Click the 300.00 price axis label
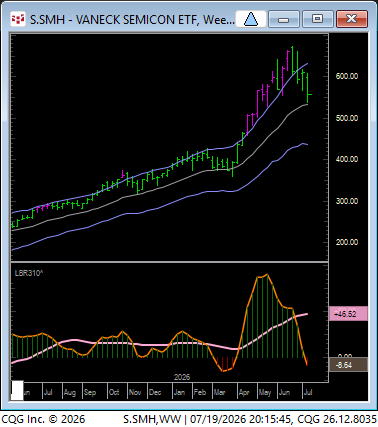This screenshot has width=378, height=427. point(347,201)
